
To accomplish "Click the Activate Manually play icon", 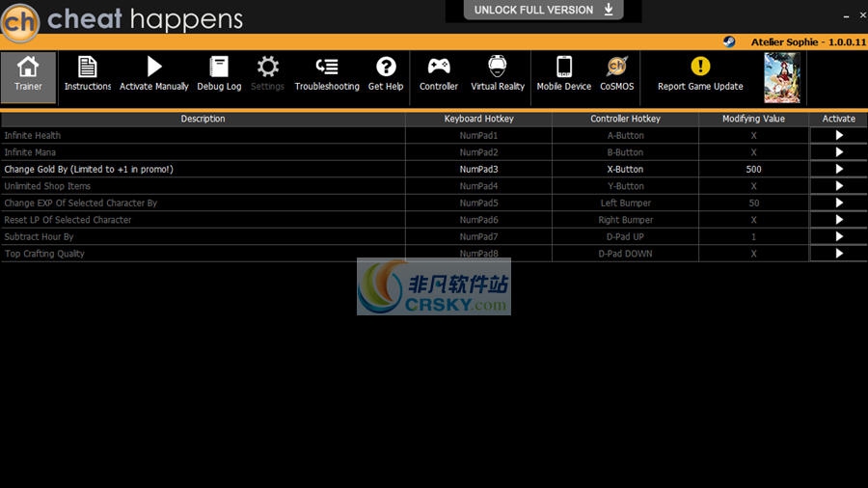I will coord(154,67).
